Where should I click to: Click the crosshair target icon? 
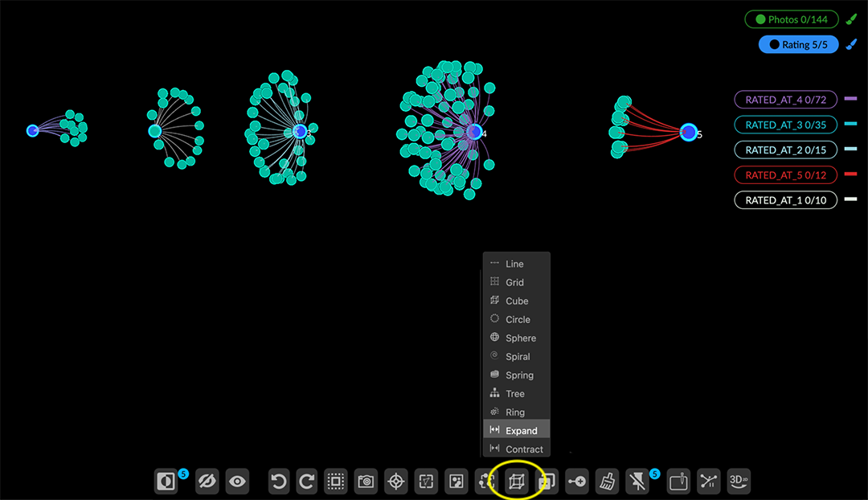pyautogui.click(x=395, y=482)
